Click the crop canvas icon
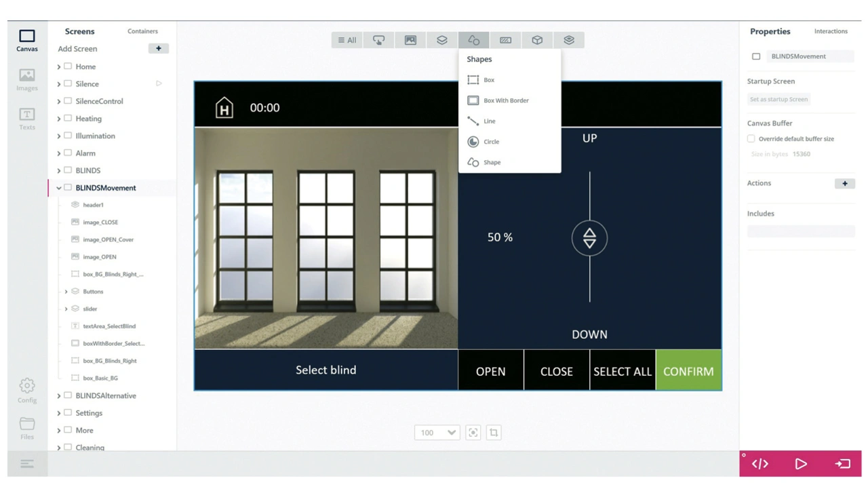 click(494, 433)
